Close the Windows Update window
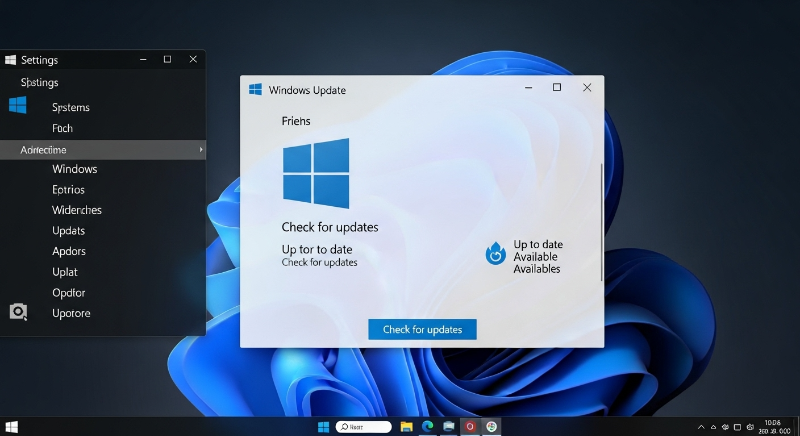Image resolution: width=800 pixels, height=436 pixels. tap(587, 88)
